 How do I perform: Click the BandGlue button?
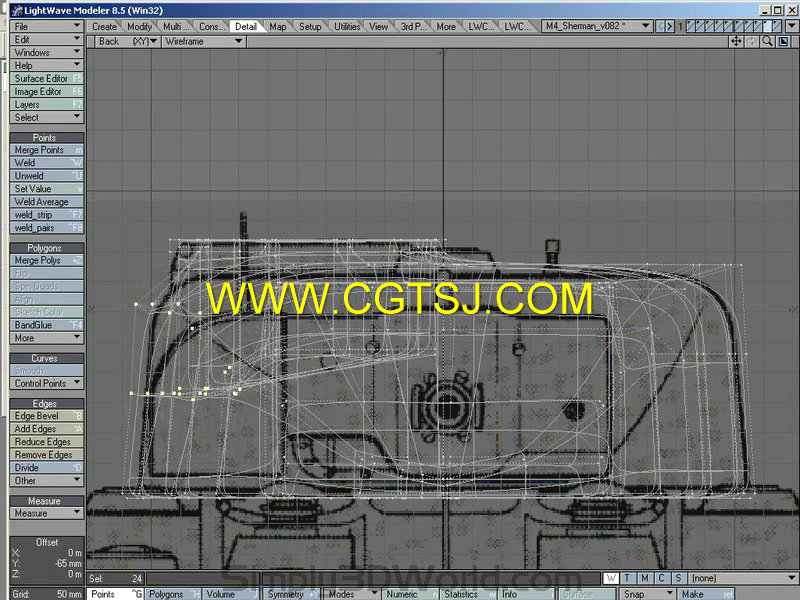click(47, 325)
